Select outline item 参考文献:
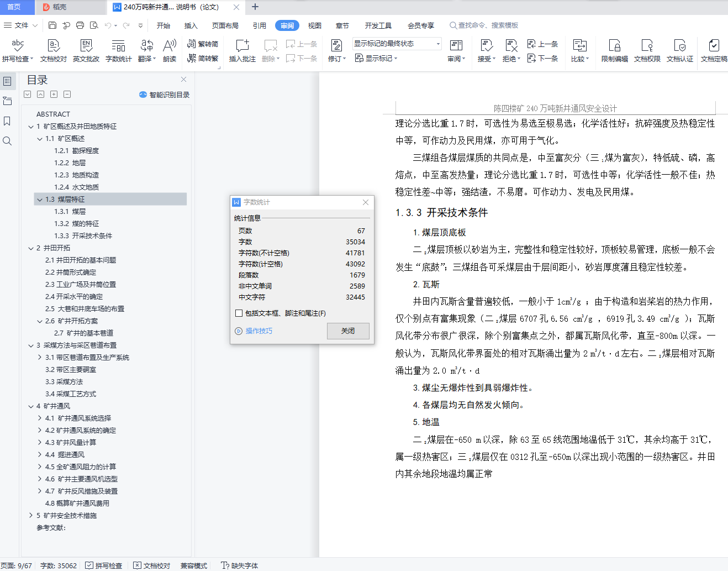Viewport: 728px width, 571px height. point(51,528)
